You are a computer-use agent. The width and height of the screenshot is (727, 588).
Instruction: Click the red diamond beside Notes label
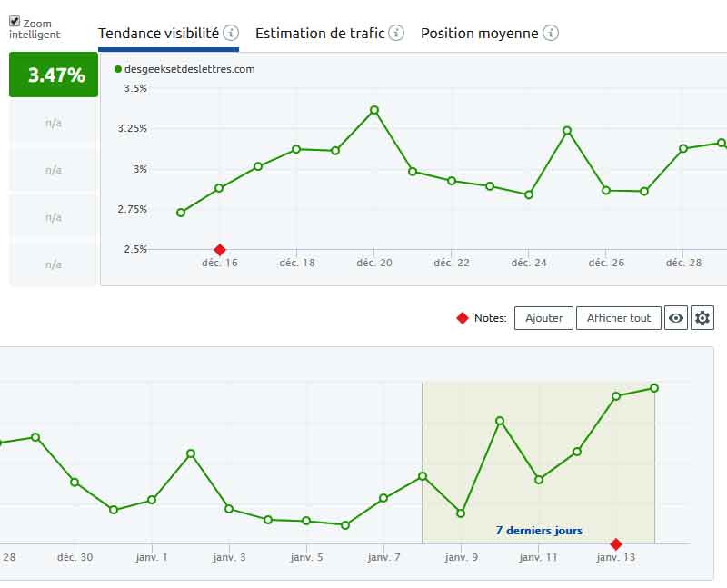click(x=463, y=318)
